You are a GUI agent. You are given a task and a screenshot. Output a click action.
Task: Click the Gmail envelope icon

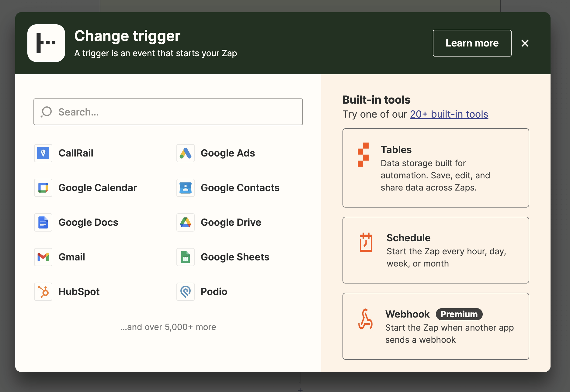(43, 257)
